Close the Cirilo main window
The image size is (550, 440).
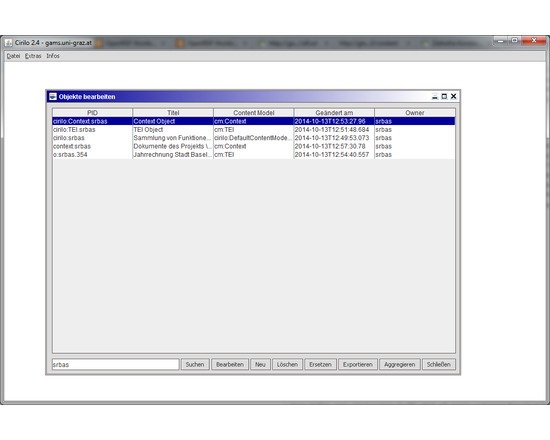click(534, 41)
